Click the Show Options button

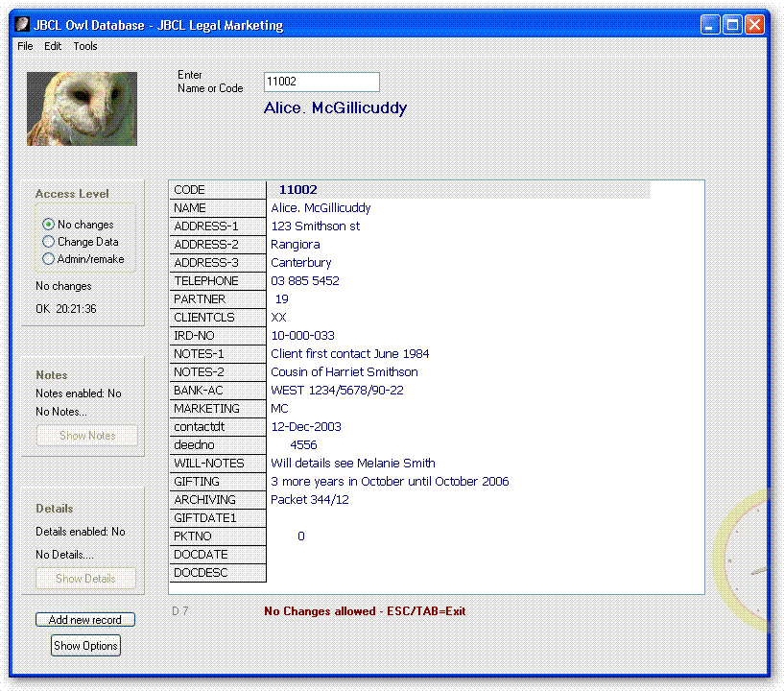pos(85,646)
